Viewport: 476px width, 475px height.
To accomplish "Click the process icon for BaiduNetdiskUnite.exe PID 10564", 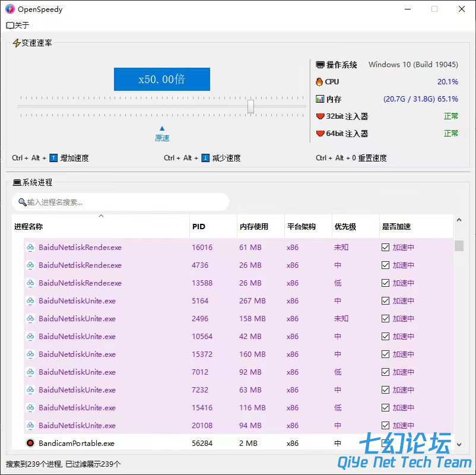I will [x=30, y=337].
